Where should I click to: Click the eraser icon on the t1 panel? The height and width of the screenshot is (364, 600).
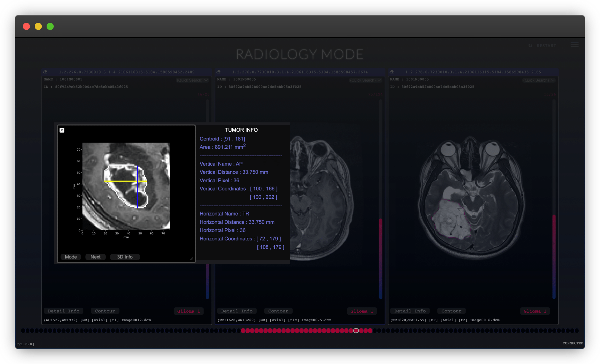[x=45, y=72]
